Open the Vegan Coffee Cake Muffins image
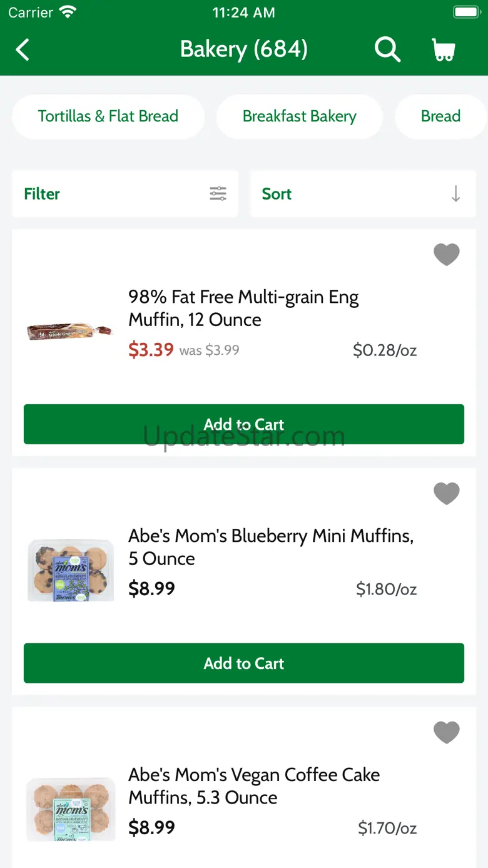Image resolution: width=488 pixels, height=868 pixels. point(71,809)
